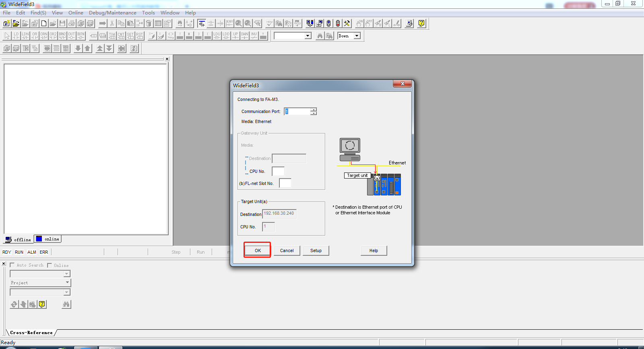Select the CNT counter instruction icon

(121, 36)
